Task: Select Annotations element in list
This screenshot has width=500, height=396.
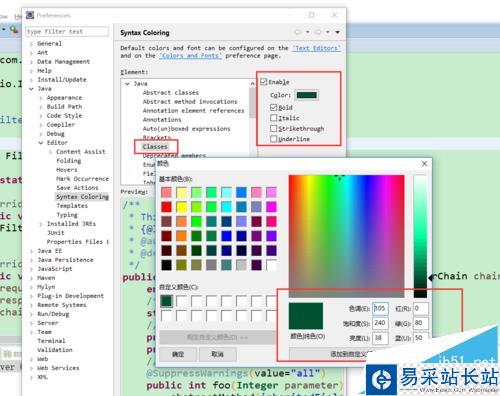Action: coord(162,119)
